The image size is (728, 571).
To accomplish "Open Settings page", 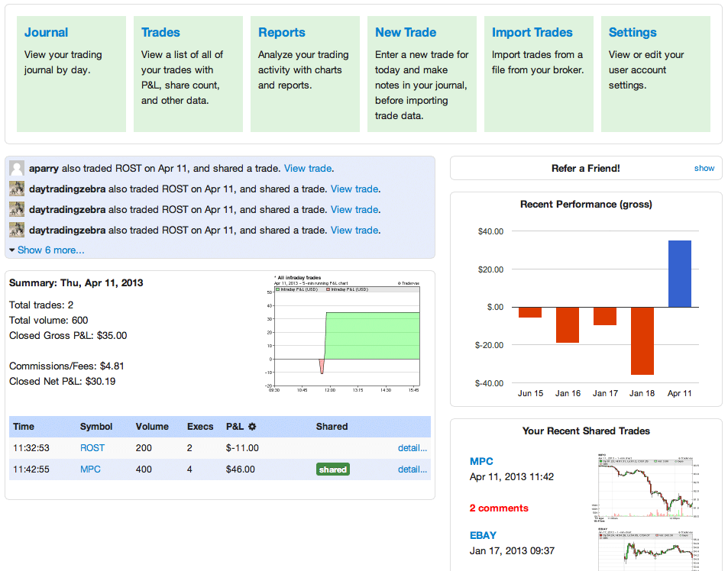I will pos(633,33).
